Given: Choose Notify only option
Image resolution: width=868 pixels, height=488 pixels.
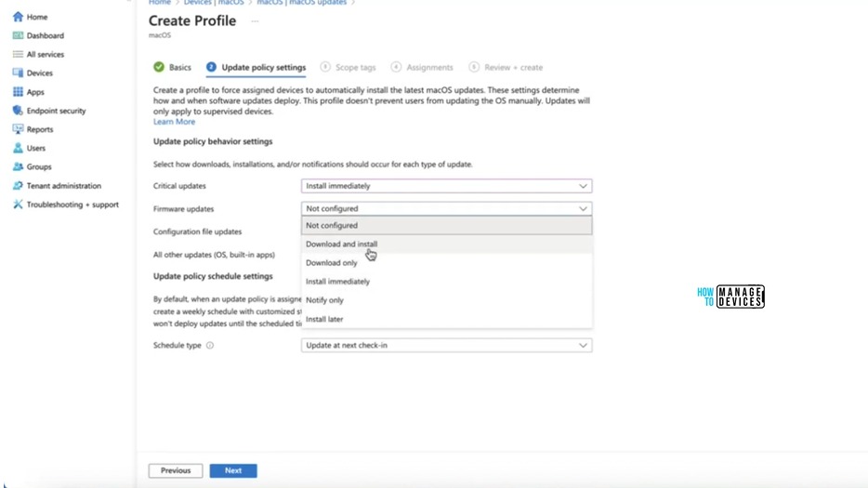Looking at the screenshot, I should (x=446, y=300).
